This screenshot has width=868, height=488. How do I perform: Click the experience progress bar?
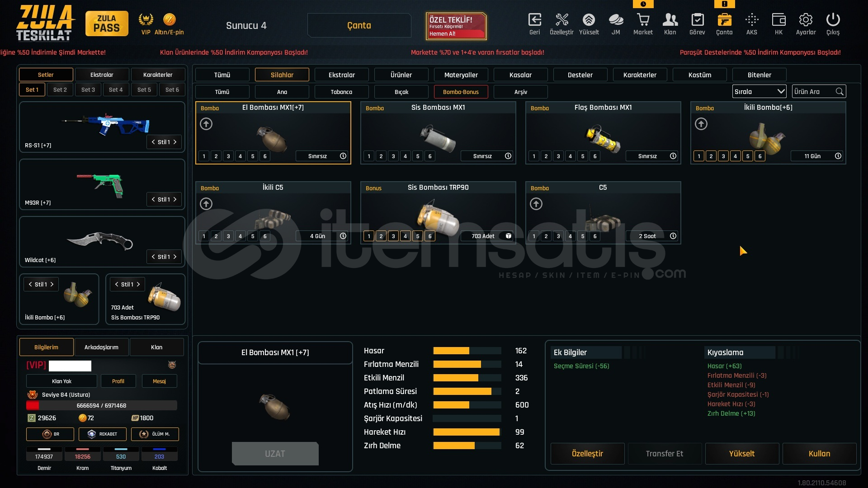pos(102,405)
